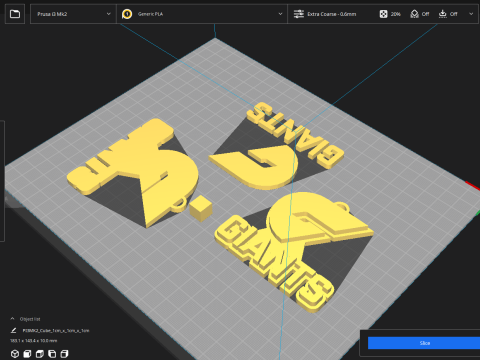Switch to 3D view orientation icon
Screen dimensions: 480x360
15,353
